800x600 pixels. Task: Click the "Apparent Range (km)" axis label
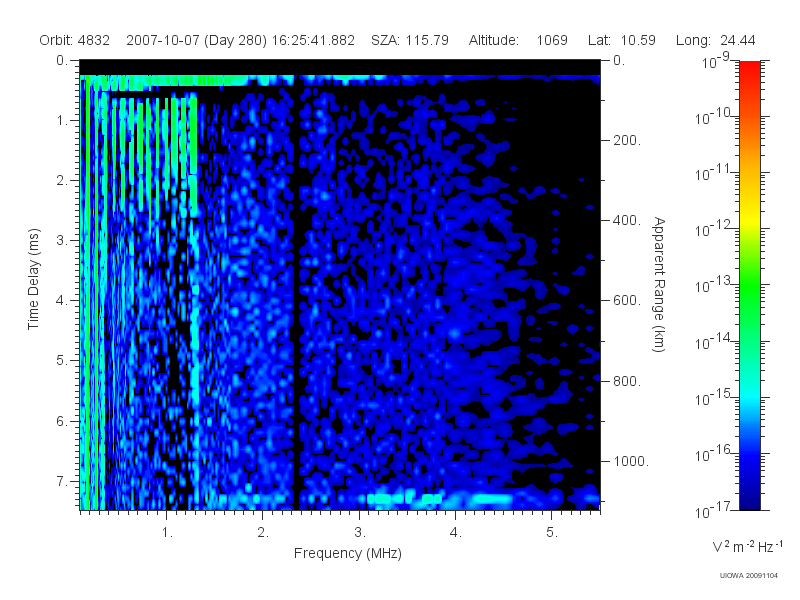(659, 284)
